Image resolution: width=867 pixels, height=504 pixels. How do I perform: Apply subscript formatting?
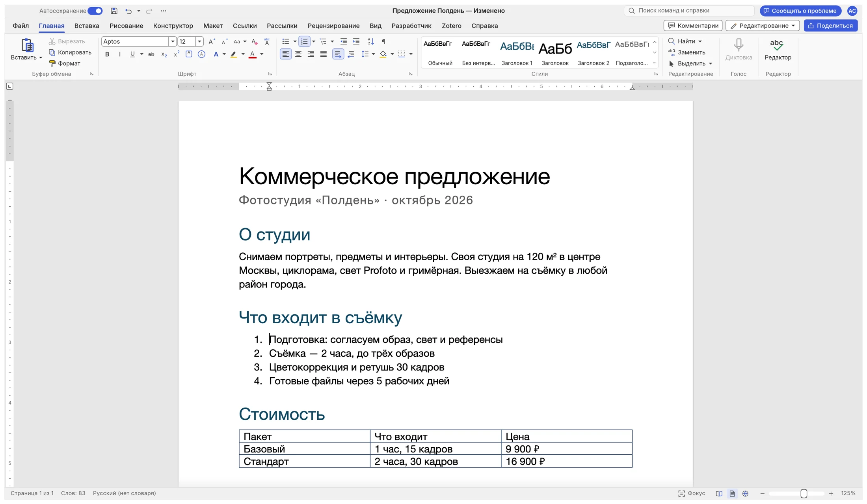pos(164,54)
